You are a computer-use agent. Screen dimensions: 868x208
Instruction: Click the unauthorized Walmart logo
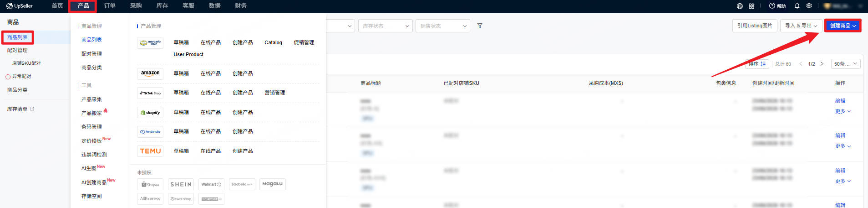click(x=211, y=184)
